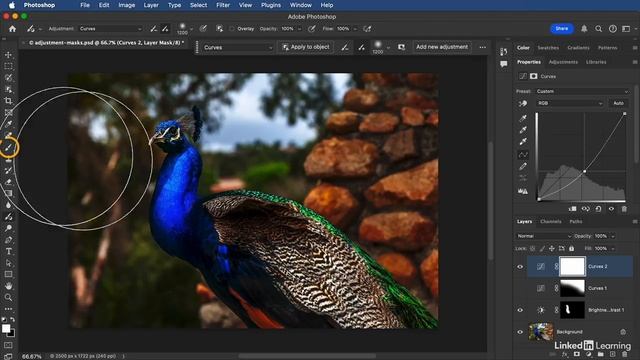Image resolution: width=640 pixels, height=360 pixels.
Task: Delete the layer using Layers panel trash icon
Action: (624, 355)
